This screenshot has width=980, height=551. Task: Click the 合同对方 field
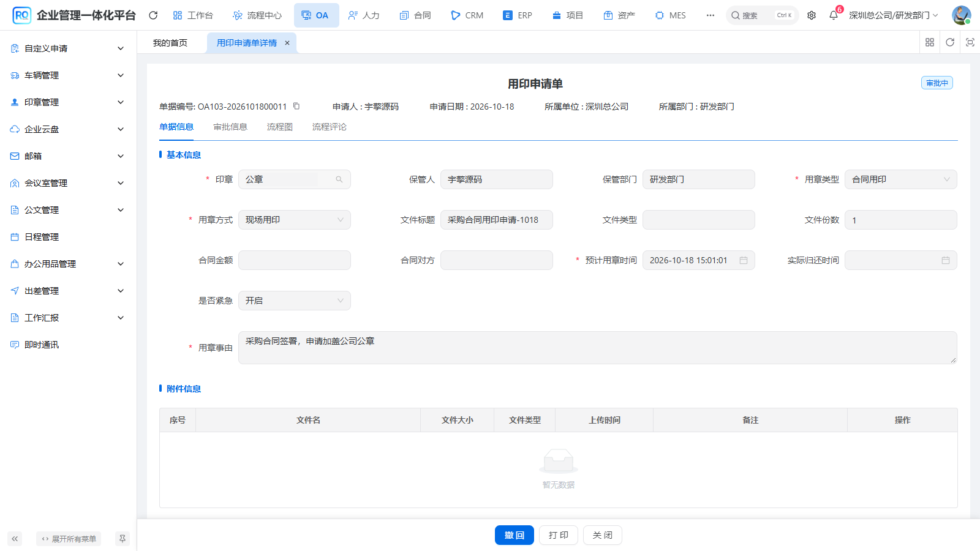pos(497,260)
